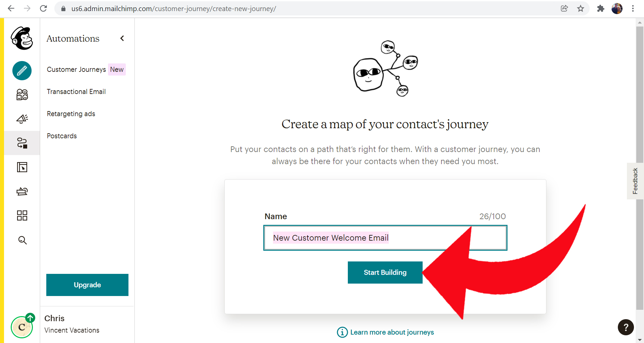
Task: Open the help question mark button
Action: [x=626, y=327]
